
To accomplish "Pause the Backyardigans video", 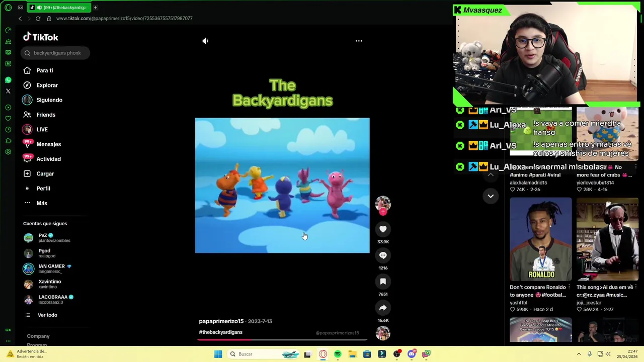I will click(282, 186).
